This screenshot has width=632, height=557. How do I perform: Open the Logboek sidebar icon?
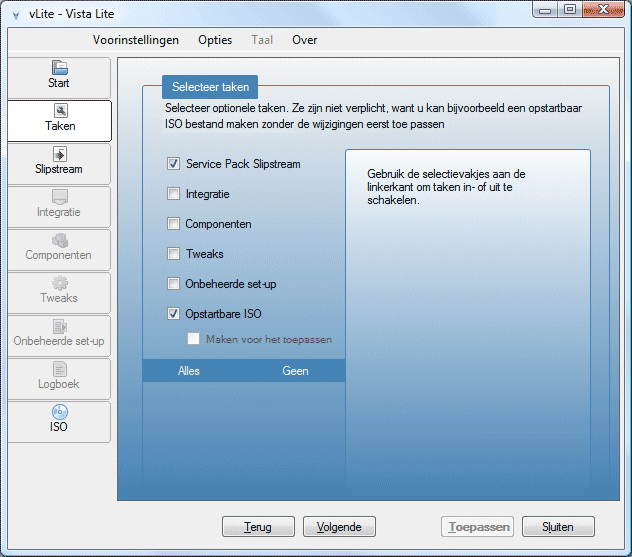click(x=60, y=369)
